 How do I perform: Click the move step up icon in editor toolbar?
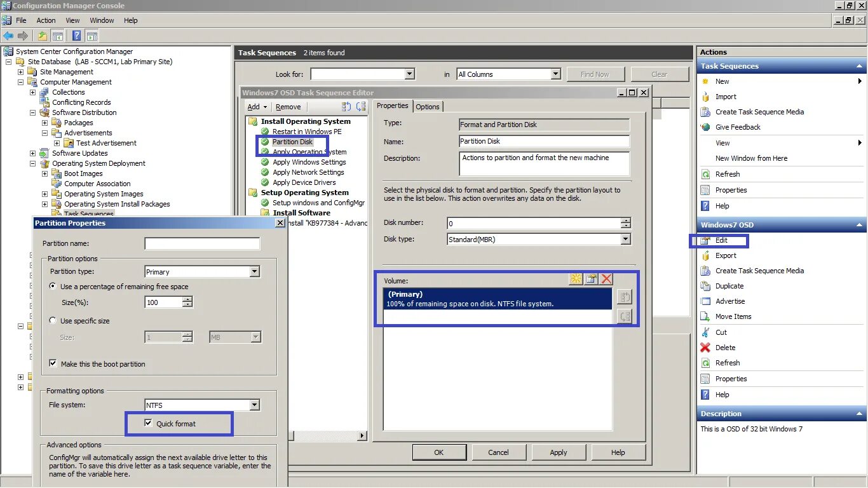coord(346,107)
